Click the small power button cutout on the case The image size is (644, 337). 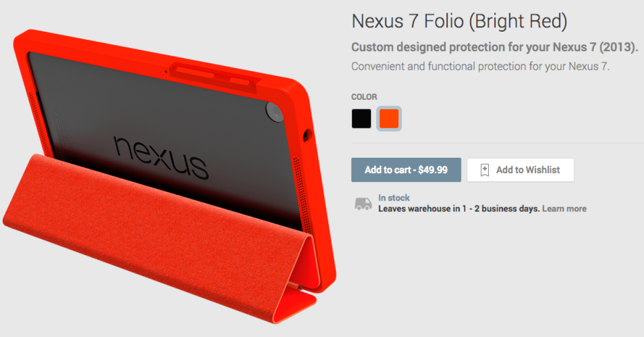(239, 82)
